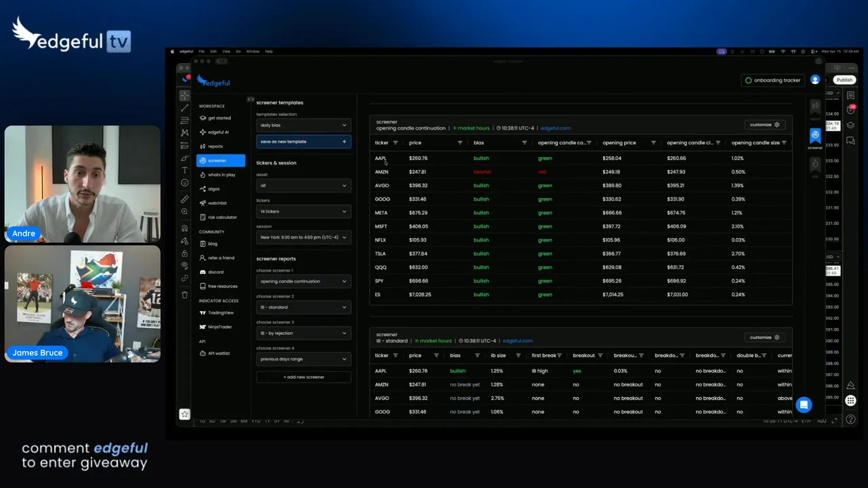Expand the IB - by rejection dropdown
This screenshot has height=488, width=868.
click(303, 333)
